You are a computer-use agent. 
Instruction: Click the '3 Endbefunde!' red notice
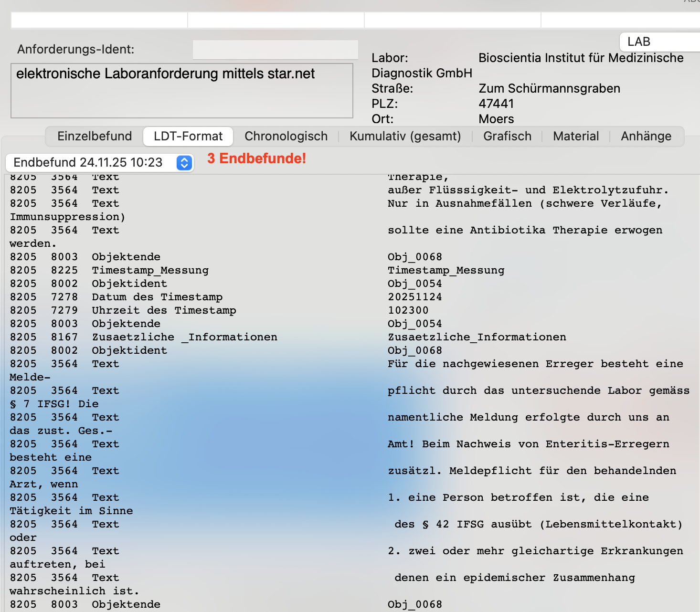(x=256, y=158)
